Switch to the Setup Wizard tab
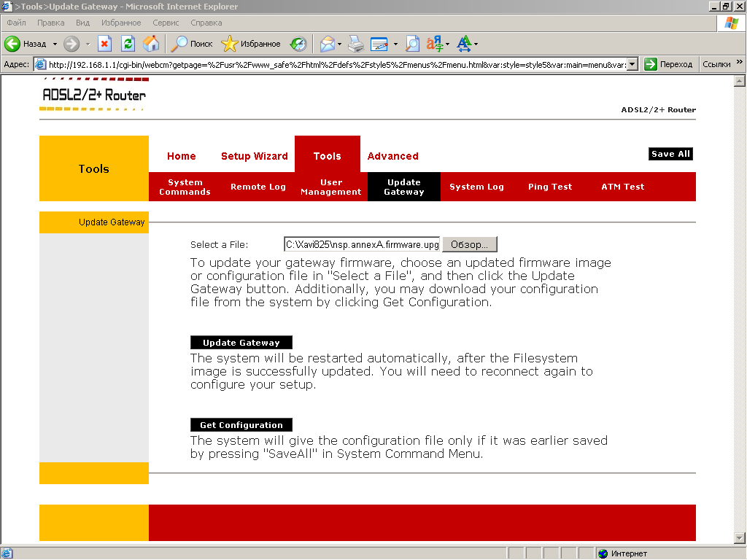Screen dimensions: 747x560 point(255,156)
